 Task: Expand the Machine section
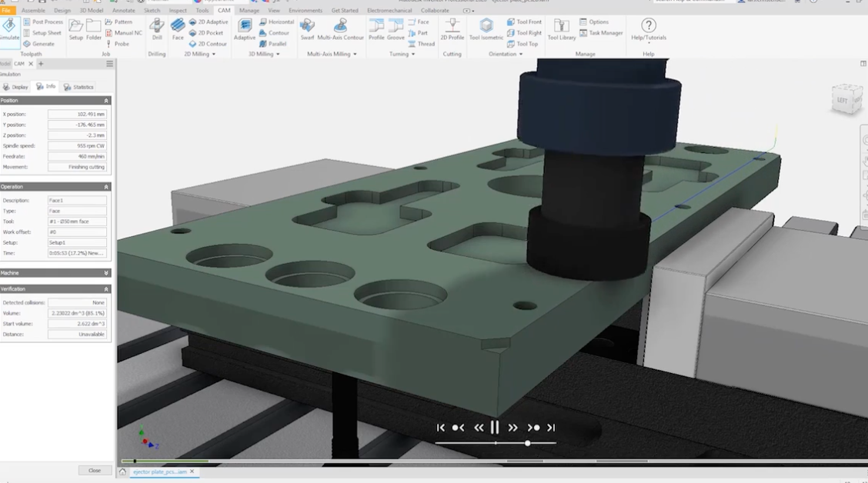click(106, 273)
